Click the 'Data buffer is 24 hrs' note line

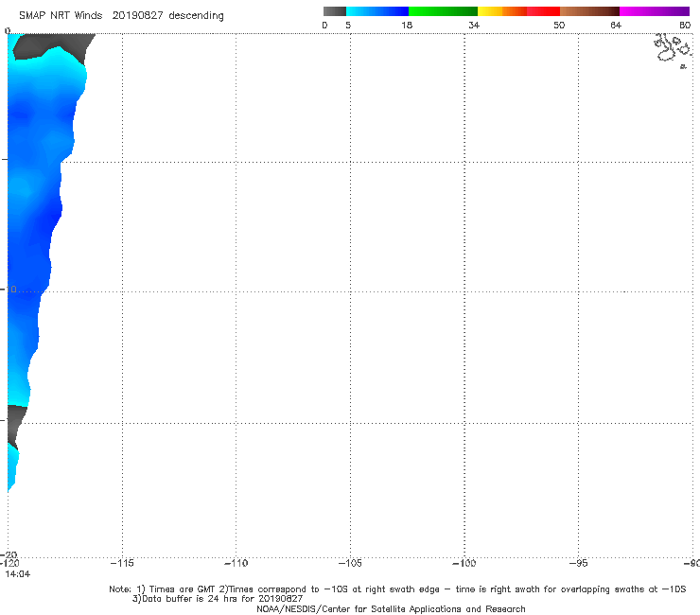click(218, 599)
